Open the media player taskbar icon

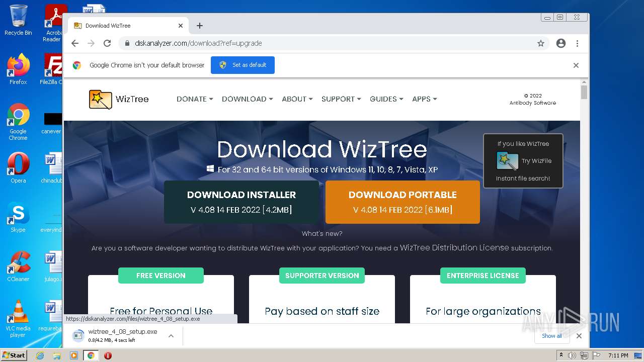pyautogui.click(x=74, y=355)
